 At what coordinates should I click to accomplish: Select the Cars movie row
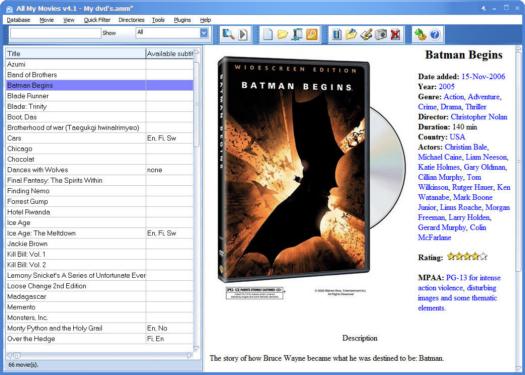99,138
